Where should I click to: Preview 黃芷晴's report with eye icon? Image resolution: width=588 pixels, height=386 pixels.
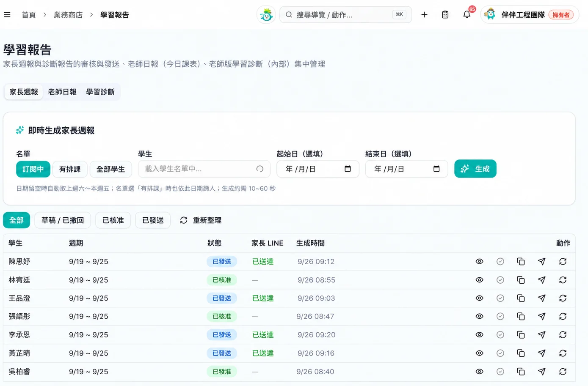479,353
